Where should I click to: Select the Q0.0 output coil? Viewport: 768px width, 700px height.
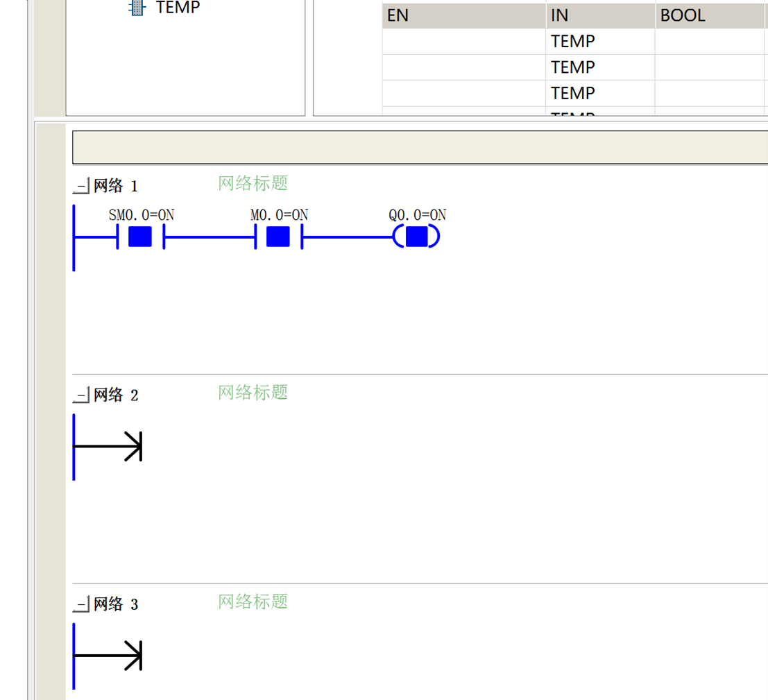tap(416, 237)
